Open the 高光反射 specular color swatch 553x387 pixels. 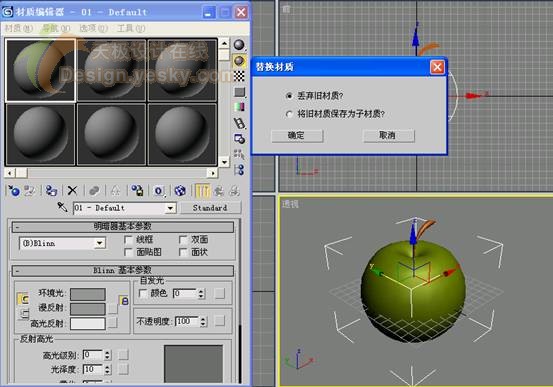tap(87, 323)
